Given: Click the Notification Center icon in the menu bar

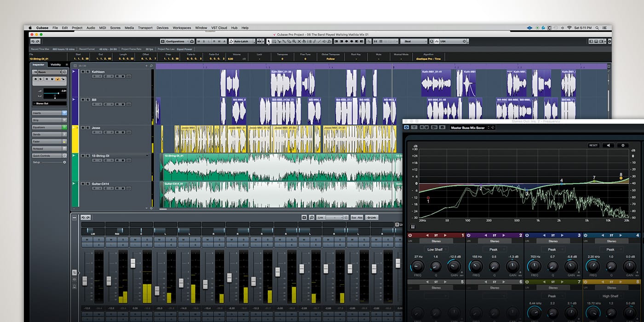Looking at the screenshot, I should [x=605, y=28].
